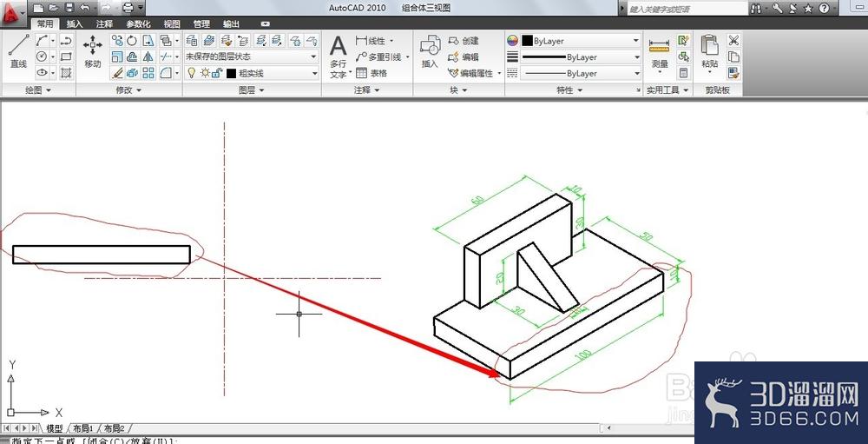The image size is (868, 444).
Task: Click the 插入 block insert icon
Action: [430, 51]
